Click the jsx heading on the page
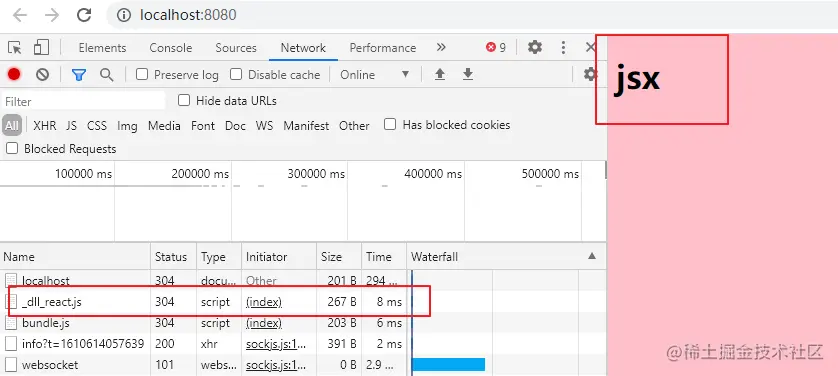Viewport: 838px width, 376px height. point(637,79)
